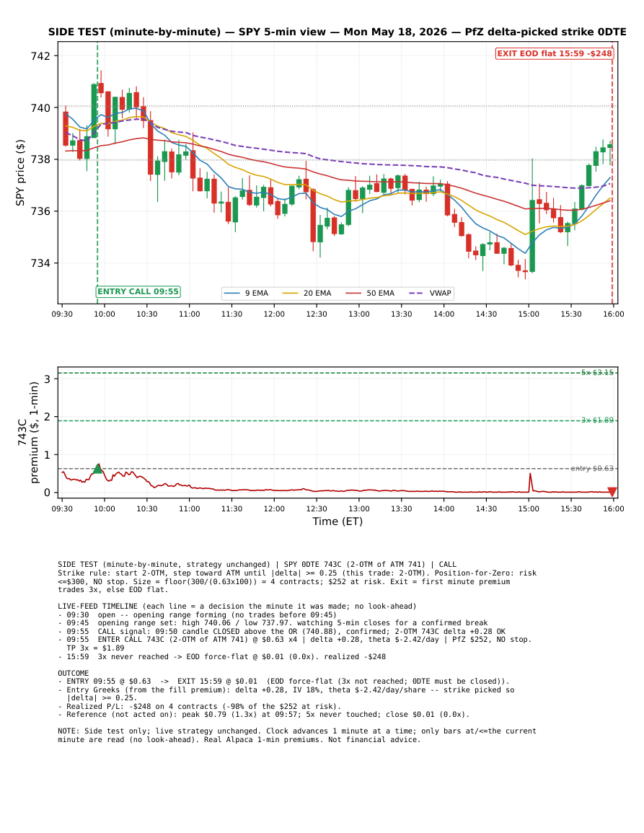Click the '15:59 3x never reached' line
This screenshot has height=833, width=644.
pyautogui.click(x=222, y=656)
